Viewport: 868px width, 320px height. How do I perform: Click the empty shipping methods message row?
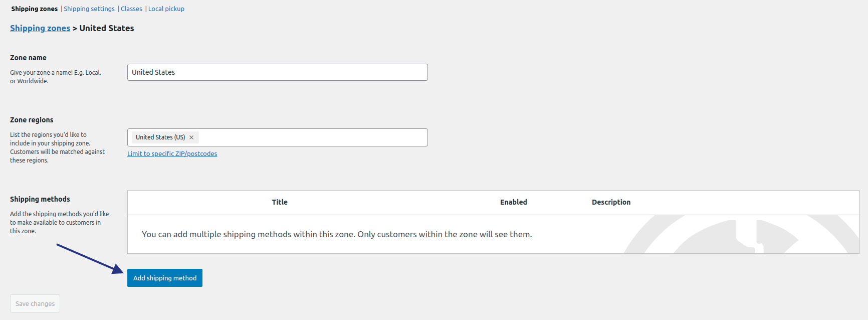pos(337,234)
